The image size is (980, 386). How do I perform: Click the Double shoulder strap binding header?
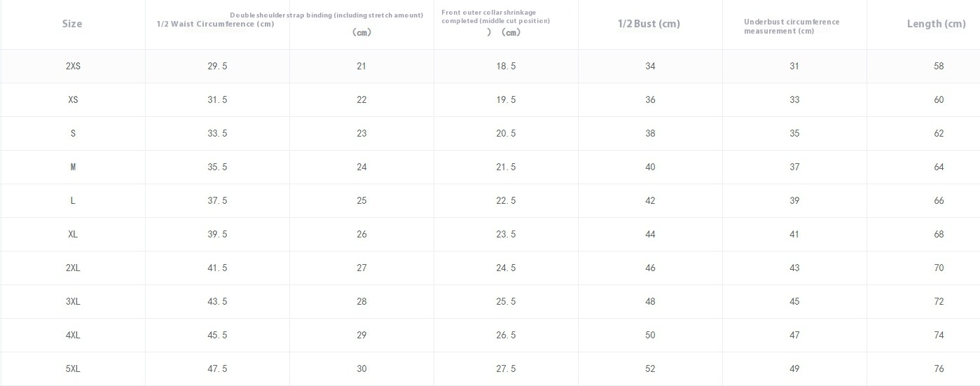pyautogui.click(x=326, y=15)
